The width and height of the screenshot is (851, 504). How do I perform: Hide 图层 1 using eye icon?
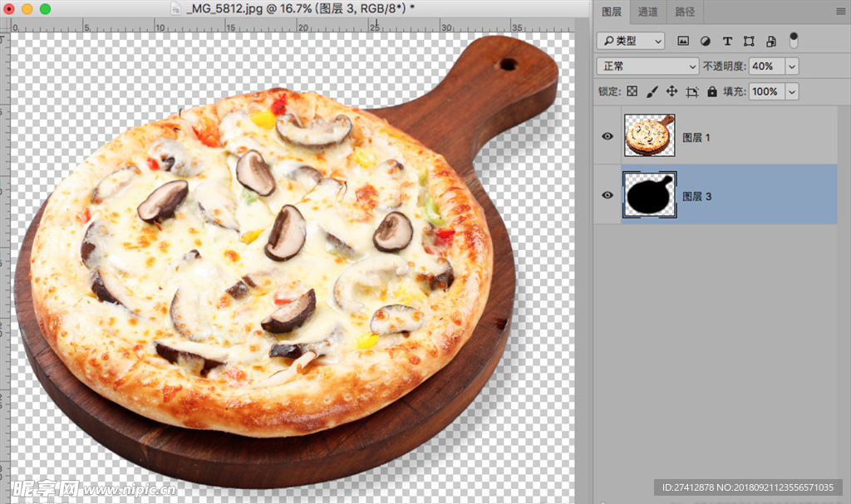(x=608, y=136)
